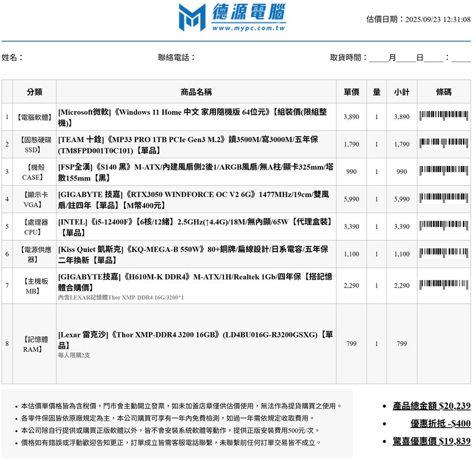The width and height of the screenshot is (476, 459).
Task: Click the 驚喜優惠價 $19,839 final price
Action: coord(431,441)
